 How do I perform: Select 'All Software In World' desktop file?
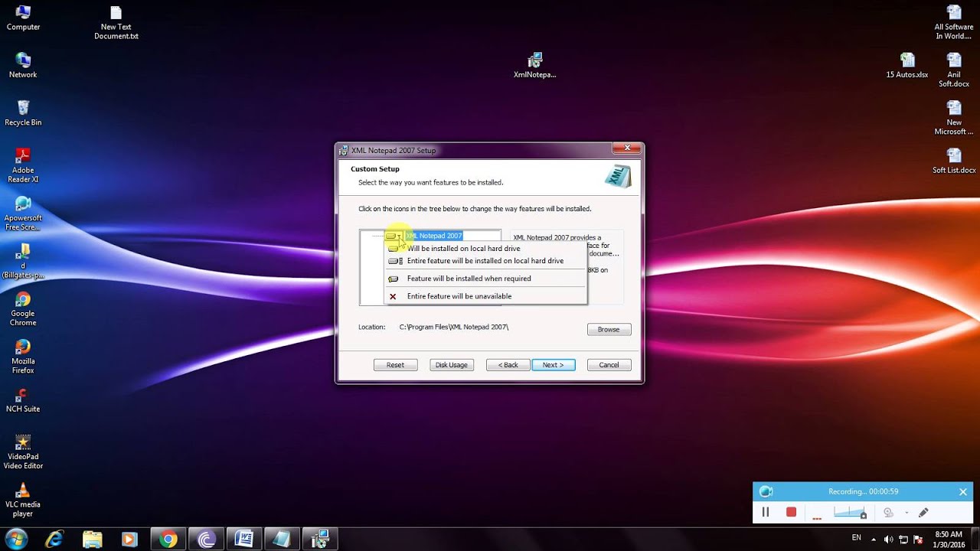point(954,22)
